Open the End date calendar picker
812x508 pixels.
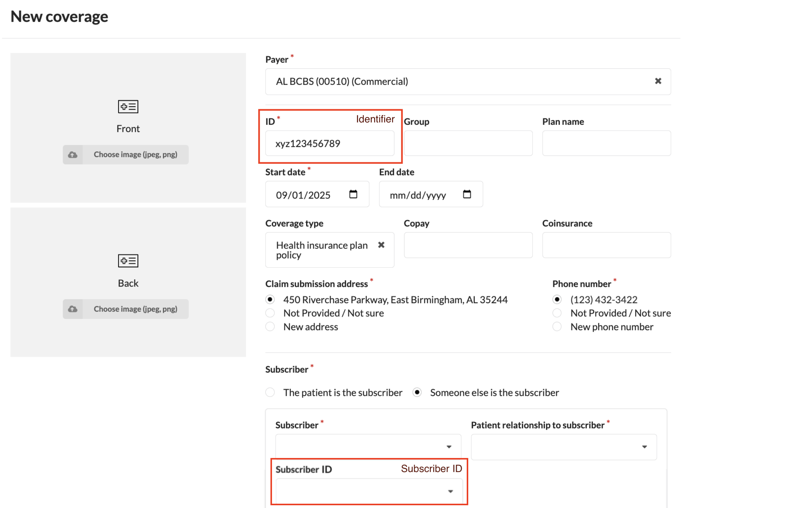point(467,194)
